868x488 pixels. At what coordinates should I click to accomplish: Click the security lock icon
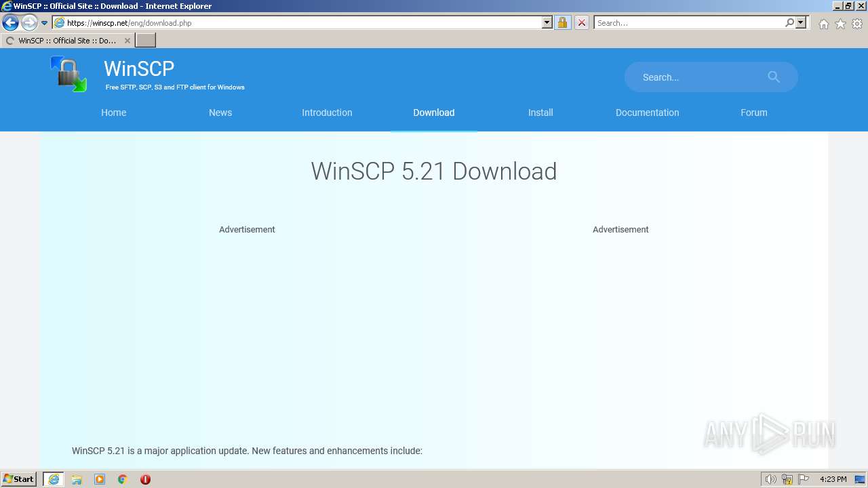click(562, 22)
